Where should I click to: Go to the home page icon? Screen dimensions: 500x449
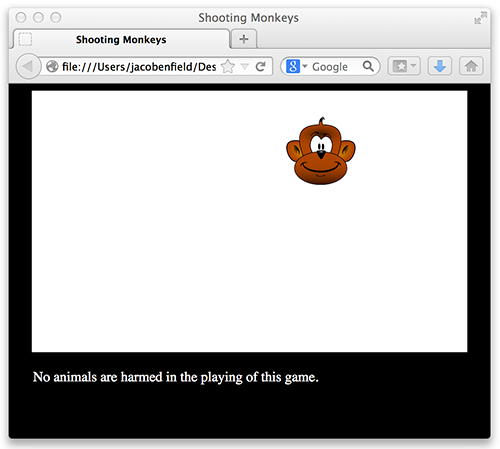coord(471,66)
